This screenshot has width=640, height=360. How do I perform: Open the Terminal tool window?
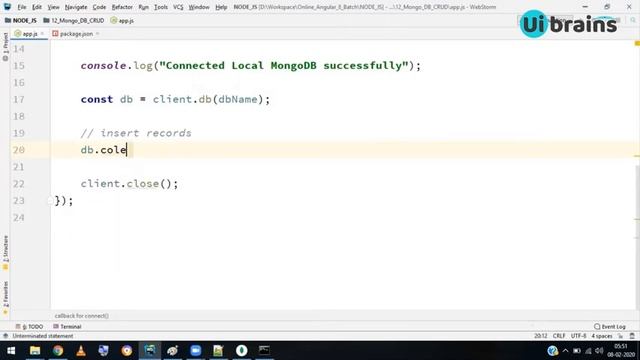pyautogui.click(x=67, y=327)
